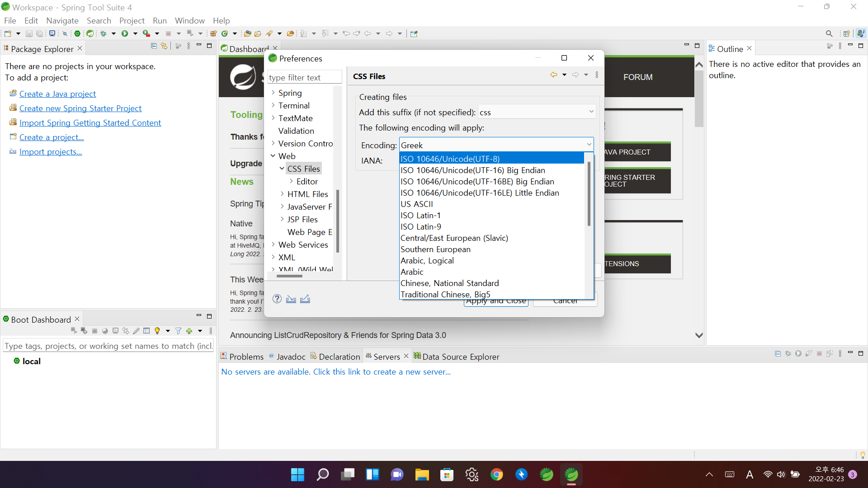
Task: Click the toolbar search magnifier icon
Action: (829, 33)
